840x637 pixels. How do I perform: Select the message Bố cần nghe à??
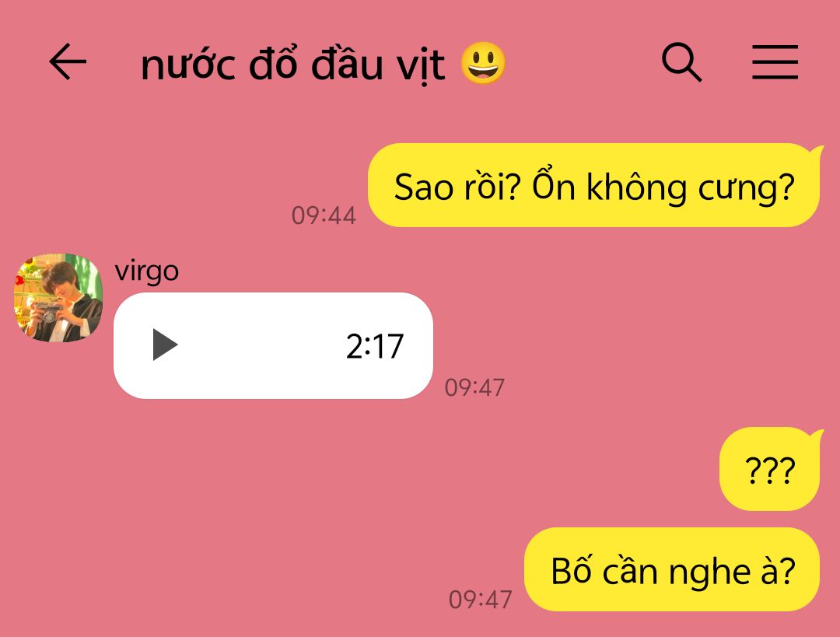pos(672,569)
